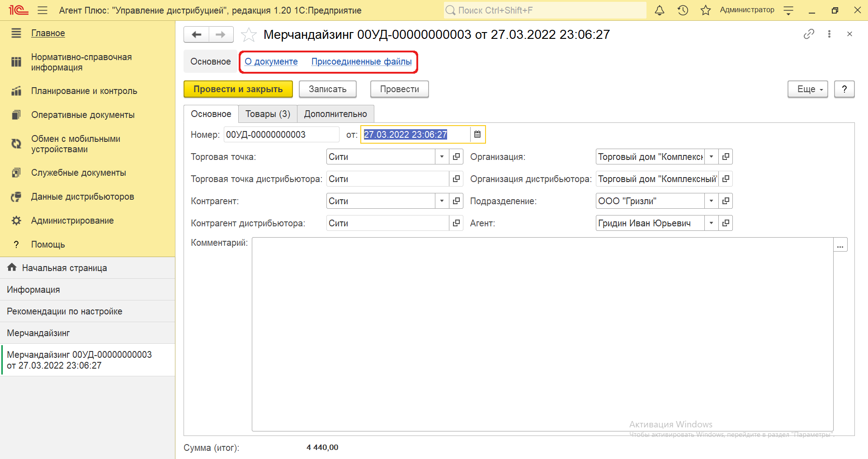Viewport: 868px width, 459px height.
Task: Open Организация дистрибьютора record icon
Action: click(726, 178)
